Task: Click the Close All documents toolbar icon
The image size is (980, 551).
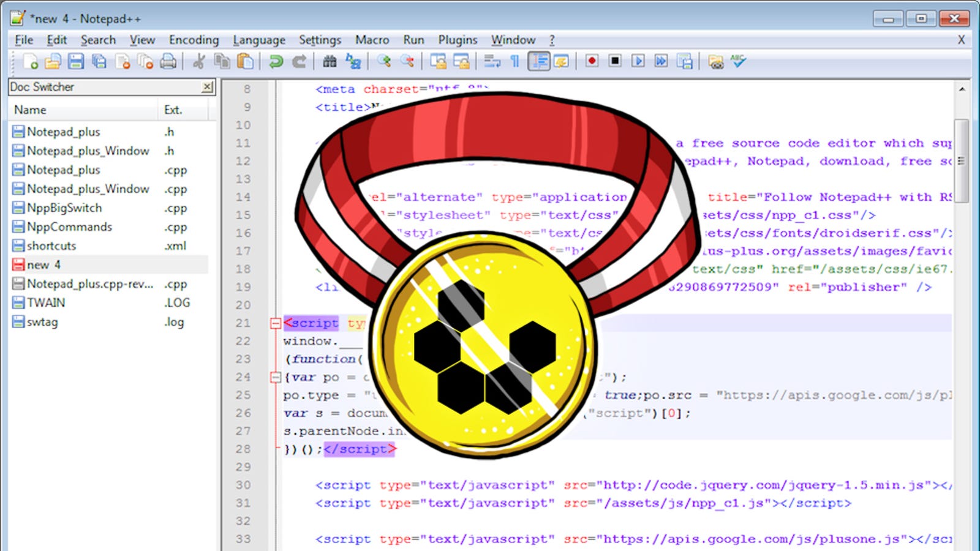Action: tap(145, 61)
